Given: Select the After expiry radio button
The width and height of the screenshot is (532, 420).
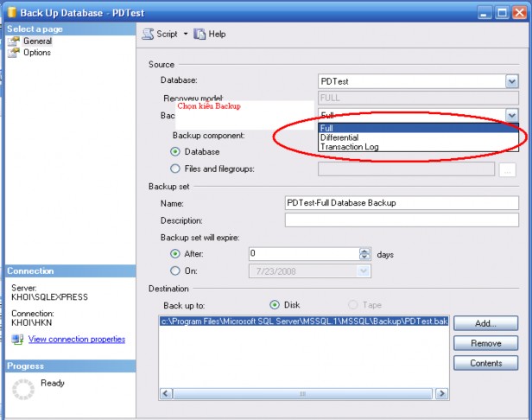Looking at the screenshot, I should 175,253.
